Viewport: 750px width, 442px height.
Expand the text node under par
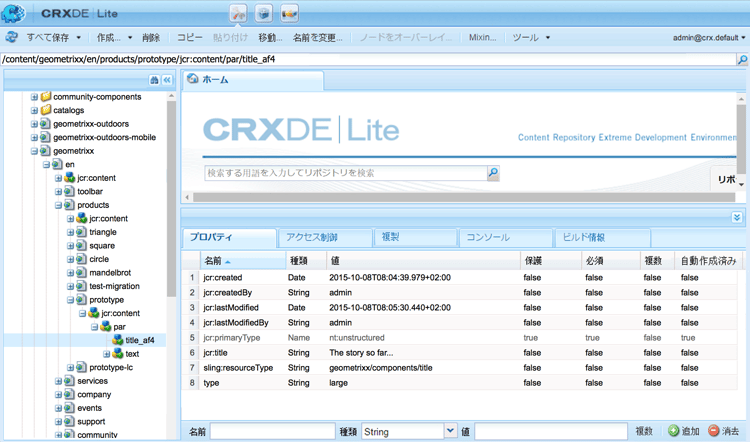pos(106,354)
